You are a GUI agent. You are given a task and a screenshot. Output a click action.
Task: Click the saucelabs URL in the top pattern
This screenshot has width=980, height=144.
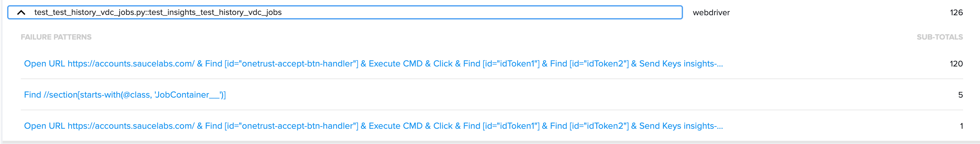[131, 64]
